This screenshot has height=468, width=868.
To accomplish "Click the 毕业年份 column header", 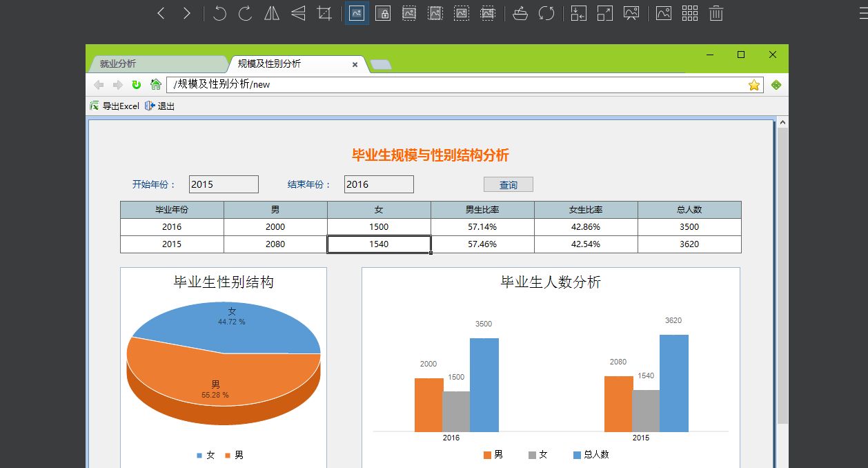I will [172, 210].
